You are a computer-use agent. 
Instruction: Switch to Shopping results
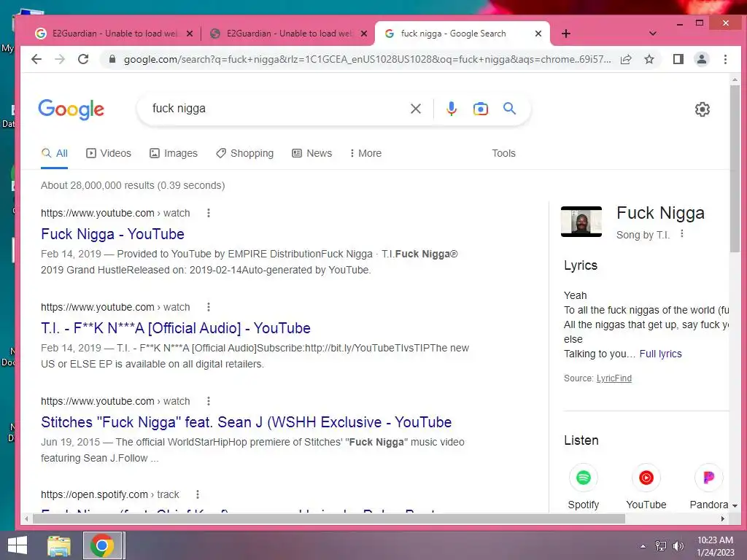point(245,153)
